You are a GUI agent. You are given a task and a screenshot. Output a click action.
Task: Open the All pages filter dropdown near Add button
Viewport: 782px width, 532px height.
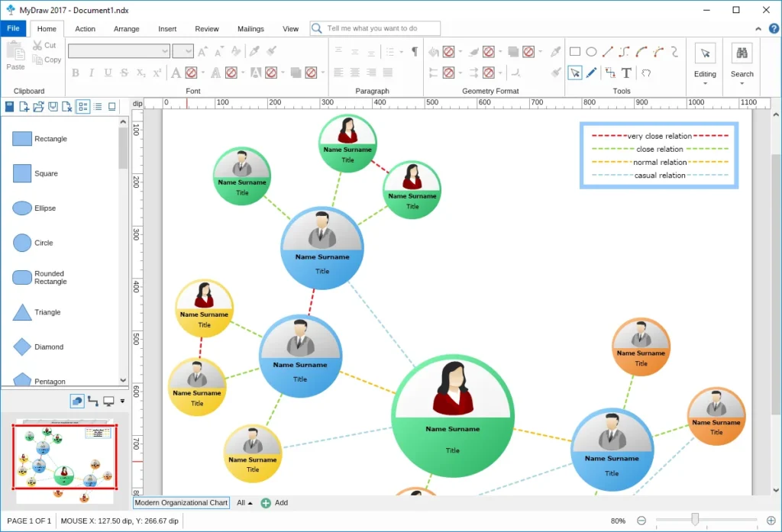point(243,502)
